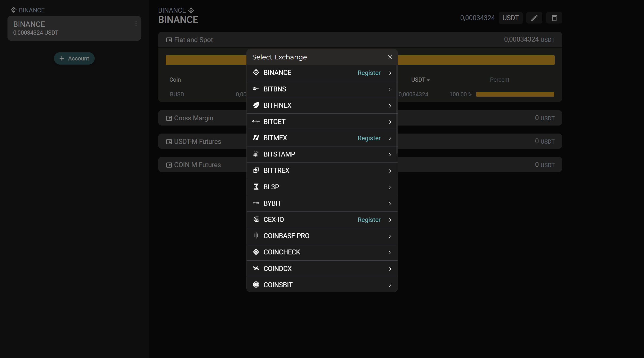The width and height of the screenshot is (644, 358).
Task: Click the CEX.IO exchange logo icon
Action: (x=256, y=219)
